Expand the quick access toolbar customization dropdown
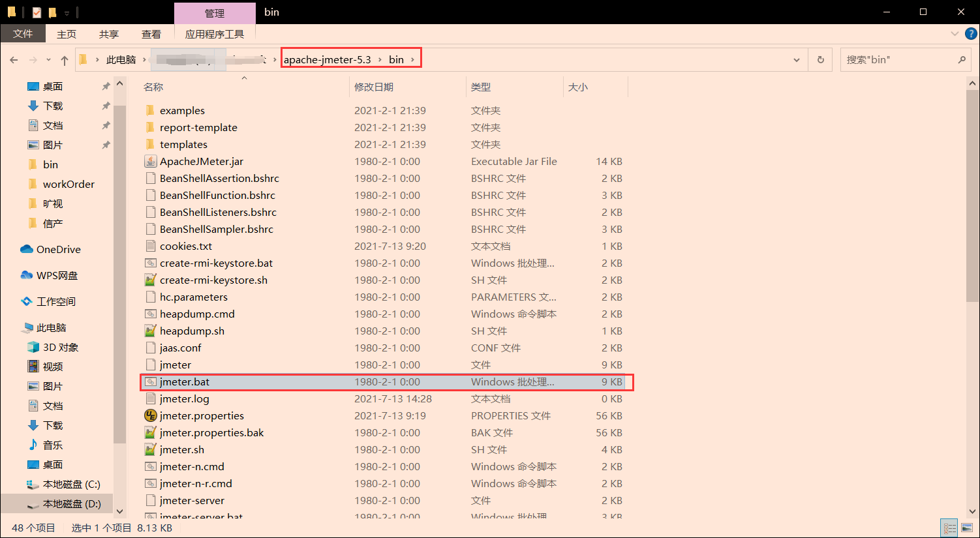The image size is (980, 538). (x=67, y=12)
